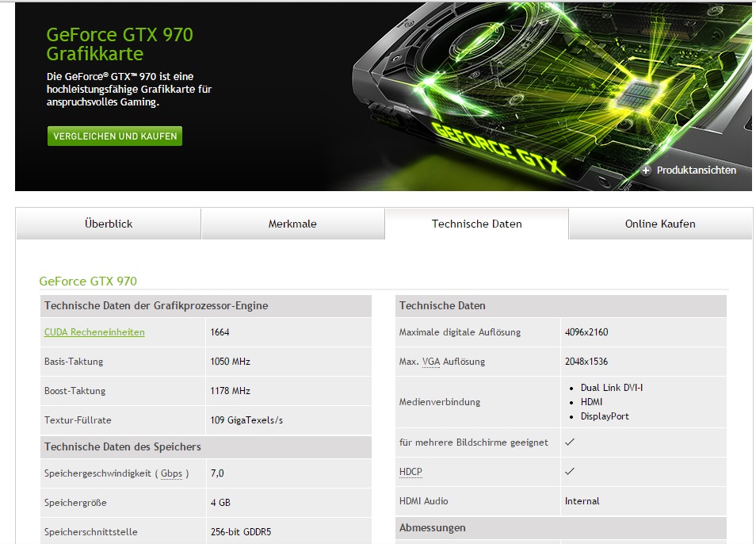Viewport: 756px width, 544px height.
Task: Select the Technische Daten tab
Action: [477, 224]
